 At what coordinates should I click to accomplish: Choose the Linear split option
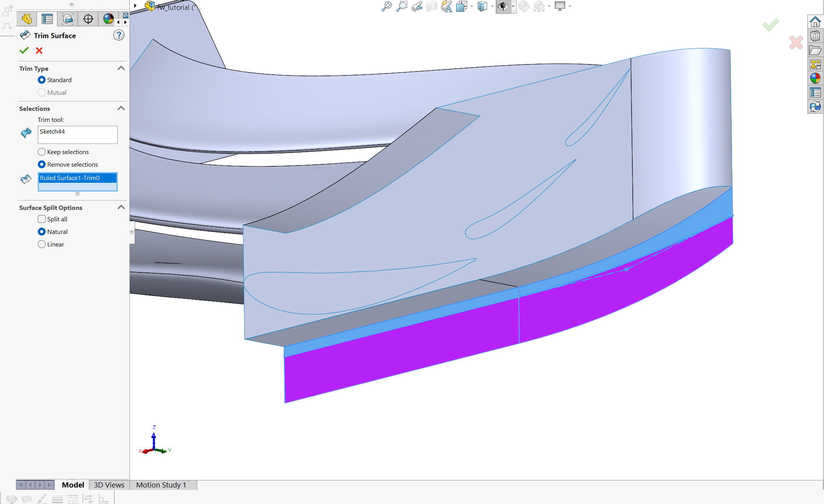pos(42,244)
